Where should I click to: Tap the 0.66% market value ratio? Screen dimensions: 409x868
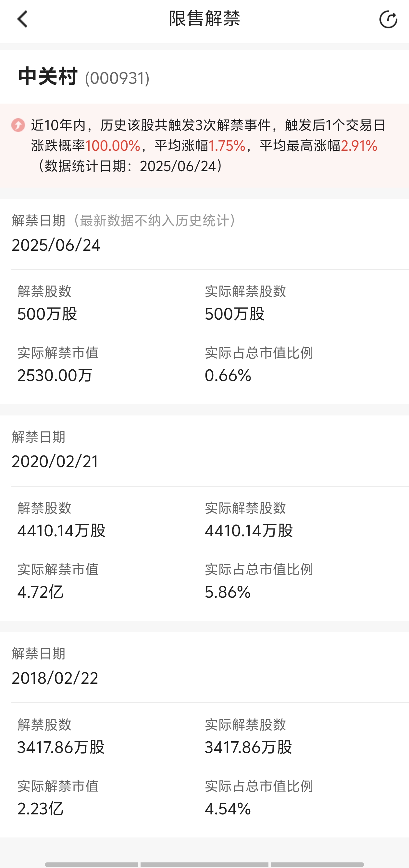(x=228, y=376)
